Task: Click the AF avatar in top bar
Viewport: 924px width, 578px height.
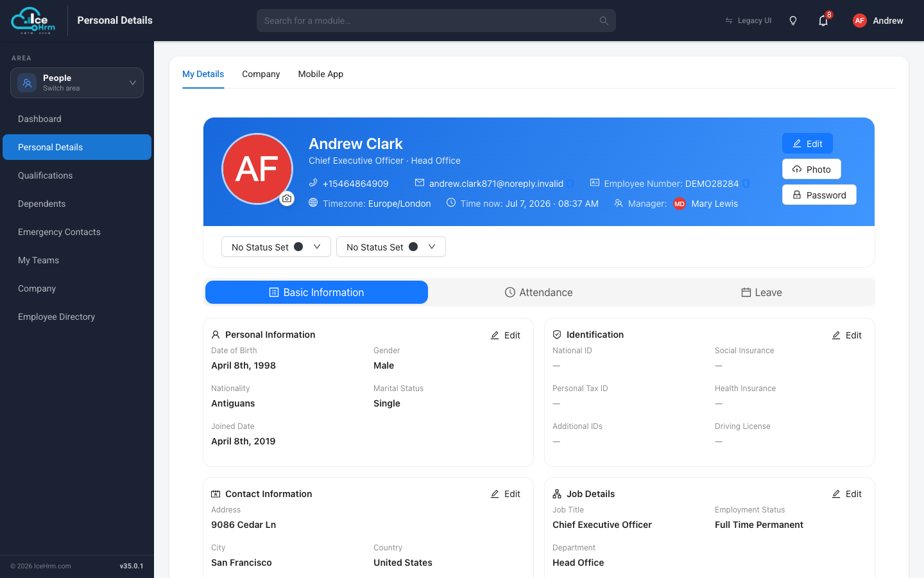Action: coord(860,21)
